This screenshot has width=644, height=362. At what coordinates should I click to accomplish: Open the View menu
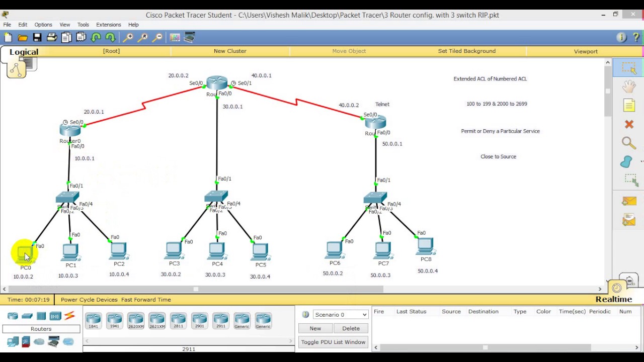pyautogui.click(x=65, y=25)
